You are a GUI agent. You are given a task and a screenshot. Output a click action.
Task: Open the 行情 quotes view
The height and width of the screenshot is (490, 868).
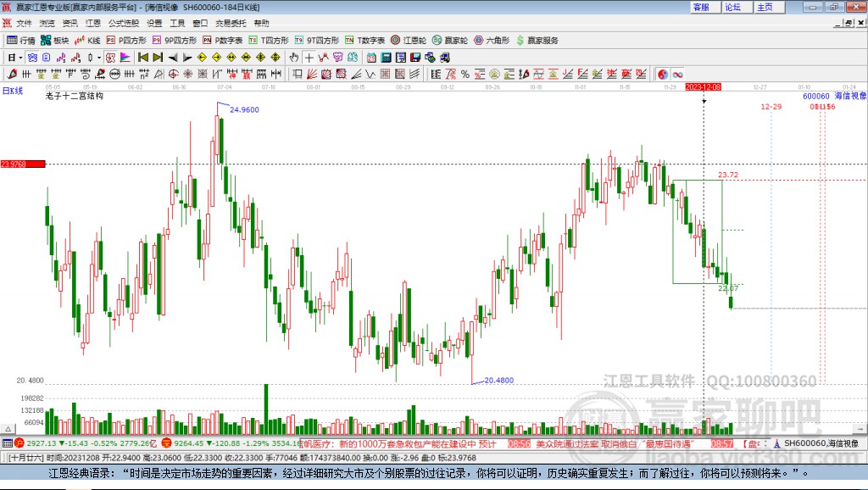[x=21, y=41]
